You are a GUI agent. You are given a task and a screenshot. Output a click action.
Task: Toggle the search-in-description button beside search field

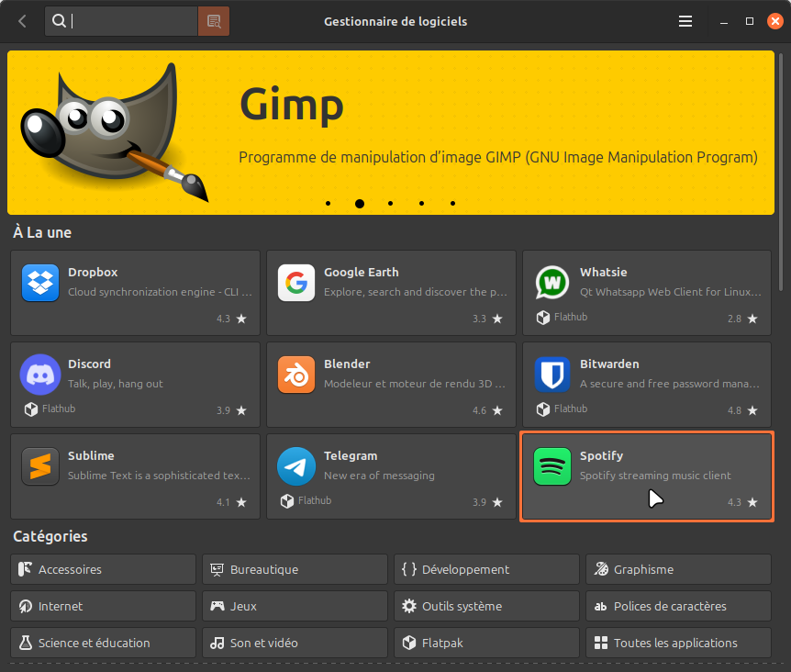pyautogui.click(x=214, y=21)
